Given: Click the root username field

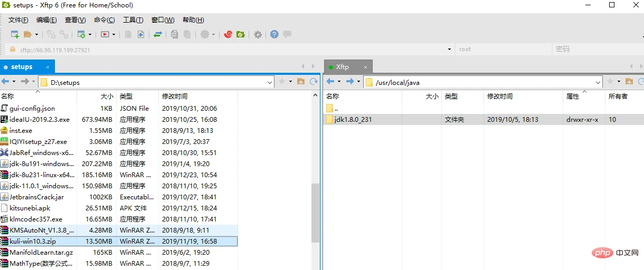Looking at the screenshot, I should click(503, 50).
